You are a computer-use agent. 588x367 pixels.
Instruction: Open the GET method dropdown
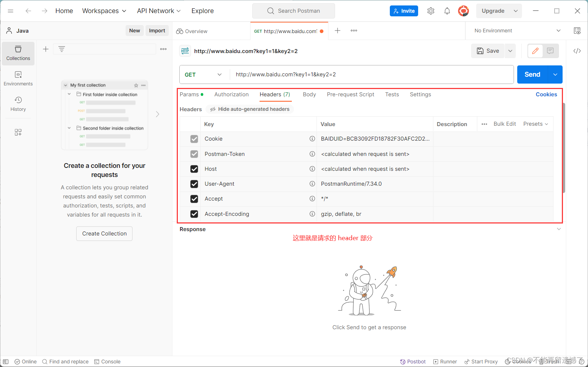203,74
